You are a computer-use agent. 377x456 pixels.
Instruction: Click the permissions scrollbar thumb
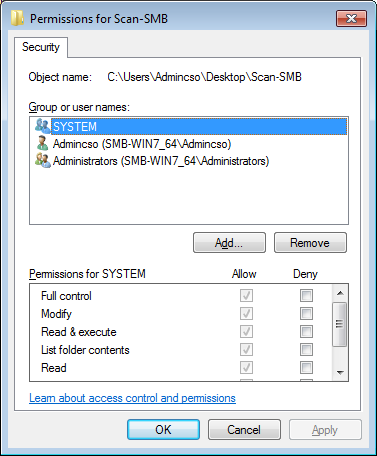coord(340,324)
